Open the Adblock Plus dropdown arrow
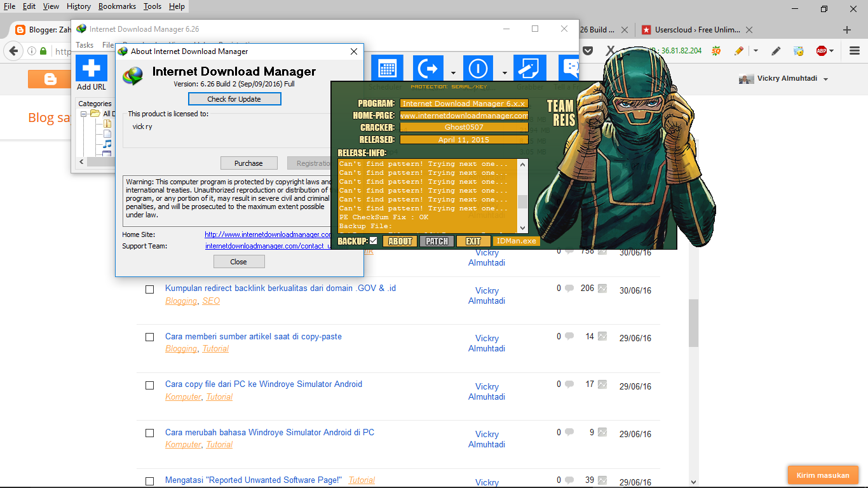 (832, 51)
